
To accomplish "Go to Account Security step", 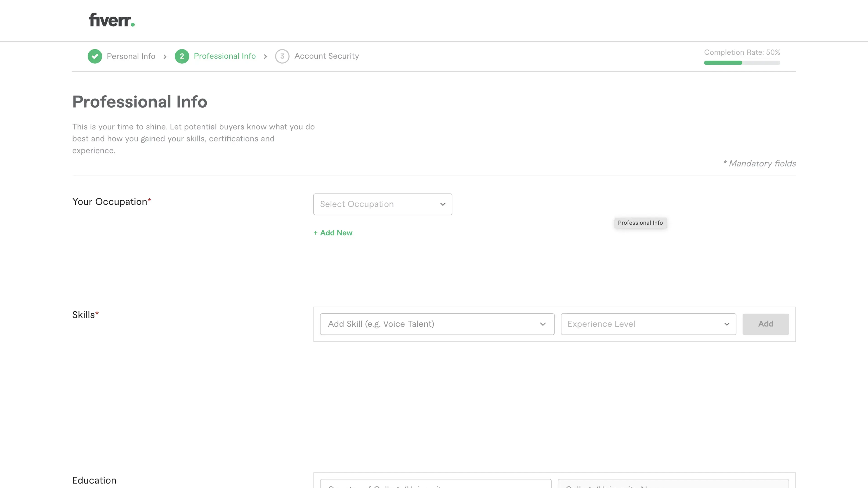I will click(326, 56).
